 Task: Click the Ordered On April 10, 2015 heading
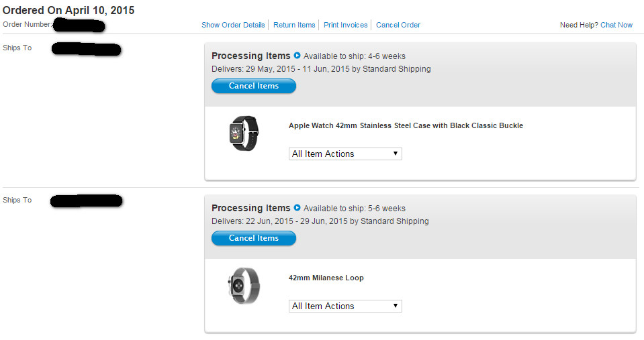(x=68, y=11)
